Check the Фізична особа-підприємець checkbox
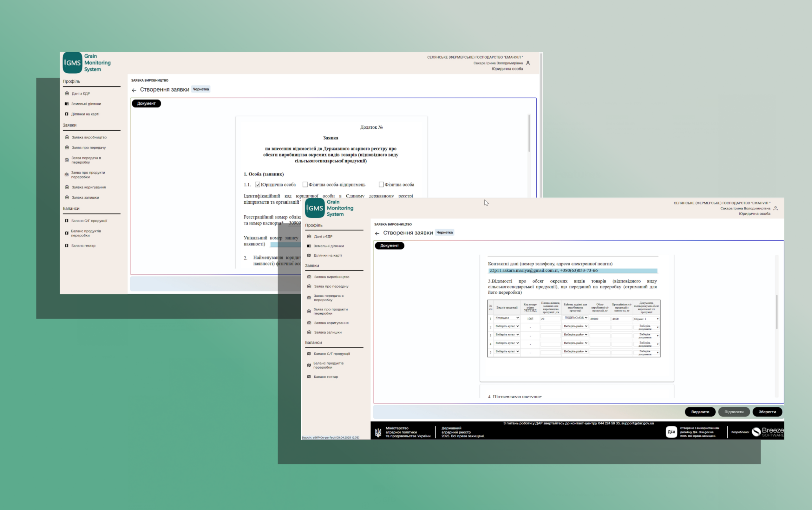The height and width of the screenshot is (510, 812). [305, 184]
